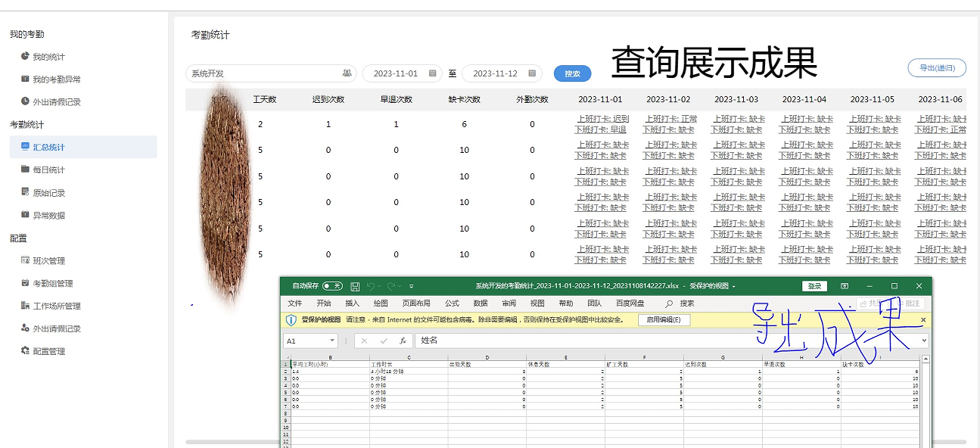The width and height of the screenshot is (980, 448).
Task: Toggle the 自动保存 switch in Excel
Action: click(x=331, y=286)
